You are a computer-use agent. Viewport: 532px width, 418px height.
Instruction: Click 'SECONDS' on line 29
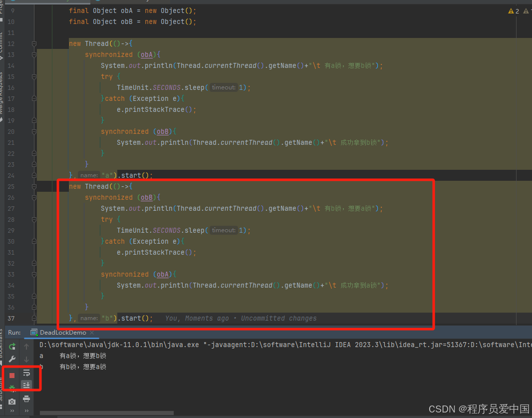(167, 231)
